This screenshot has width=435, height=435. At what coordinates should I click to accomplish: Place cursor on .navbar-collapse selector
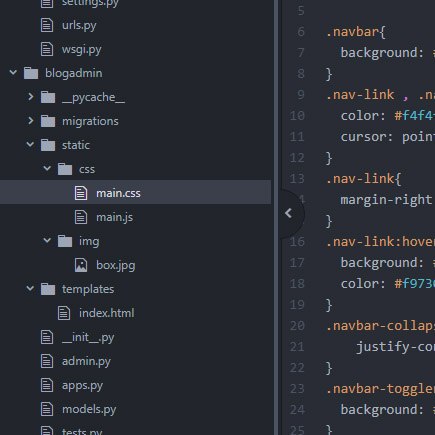[380, 326]
